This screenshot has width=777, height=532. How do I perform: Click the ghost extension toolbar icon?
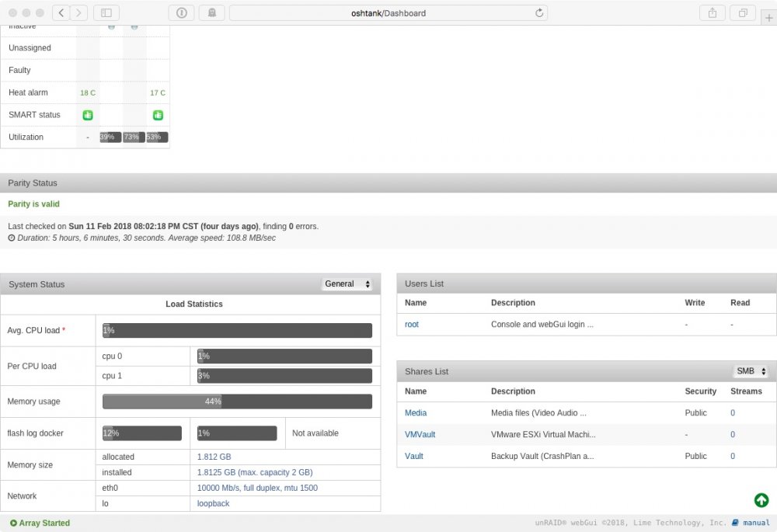pos(211,13)
